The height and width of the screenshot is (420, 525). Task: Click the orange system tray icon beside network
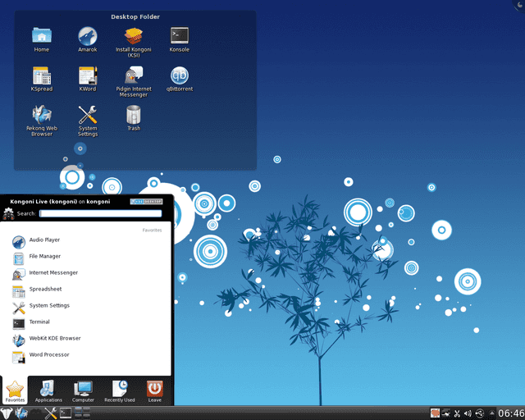tap(435, 413)
